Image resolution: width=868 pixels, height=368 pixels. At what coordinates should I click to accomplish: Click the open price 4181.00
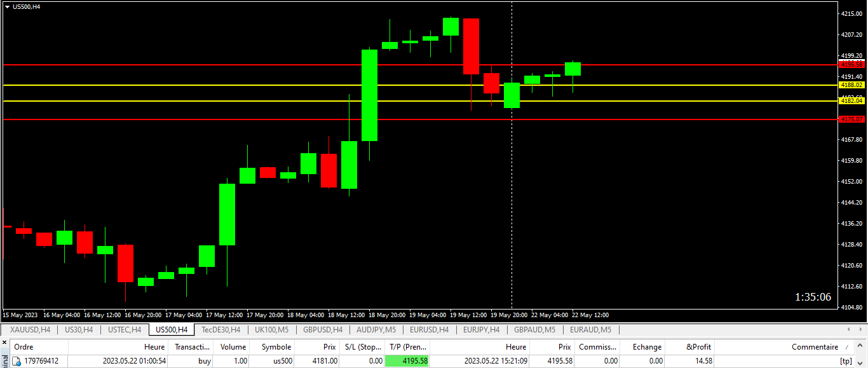point(325,361)
